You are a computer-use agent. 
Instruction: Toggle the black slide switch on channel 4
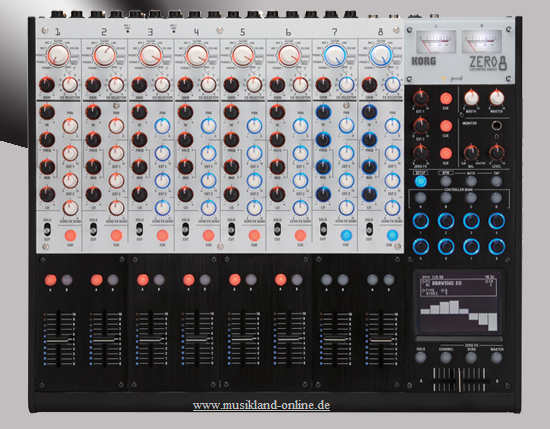point(185,229)
